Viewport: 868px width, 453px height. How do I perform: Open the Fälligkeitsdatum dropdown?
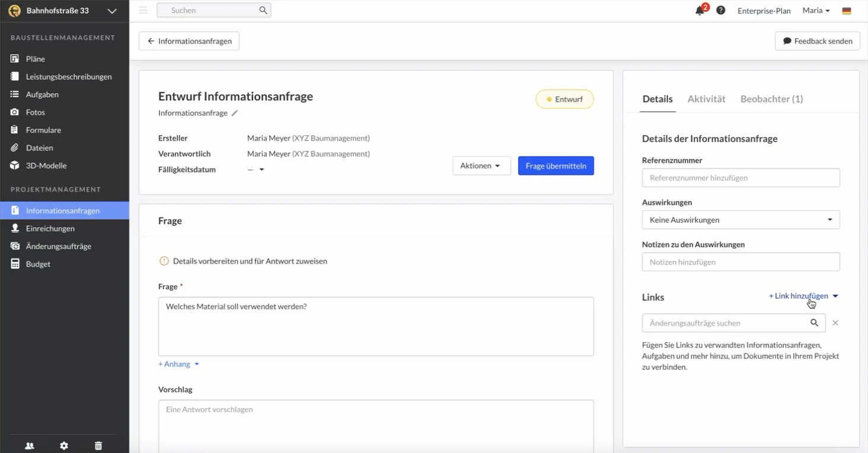261,170
